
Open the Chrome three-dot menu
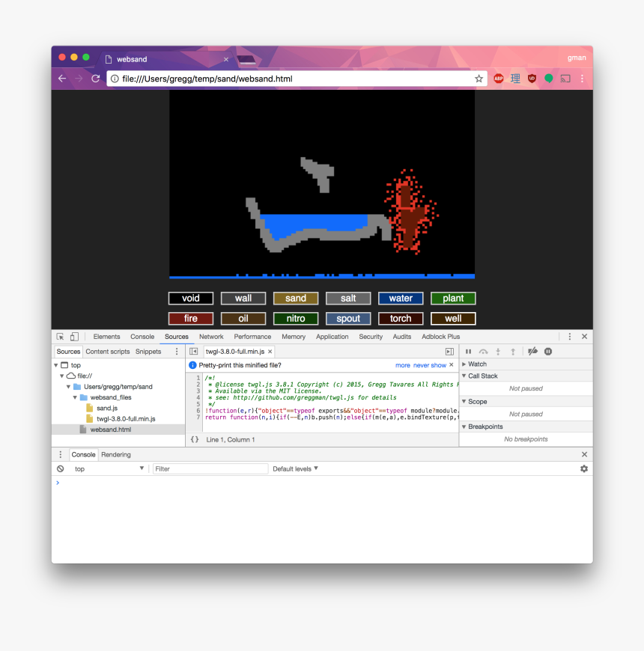coord(582,79)
